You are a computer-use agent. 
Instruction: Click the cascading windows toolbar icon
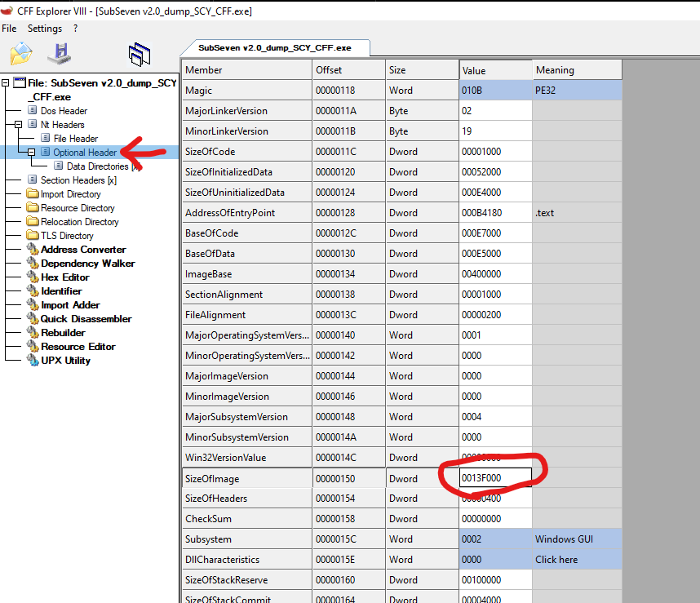[140, 54]
